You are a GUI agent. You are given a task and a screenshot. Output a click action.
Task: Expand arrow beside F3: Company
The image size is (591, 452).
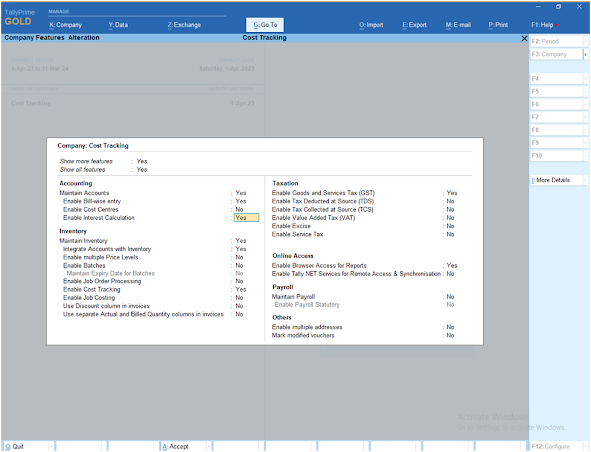click(586, 54)
